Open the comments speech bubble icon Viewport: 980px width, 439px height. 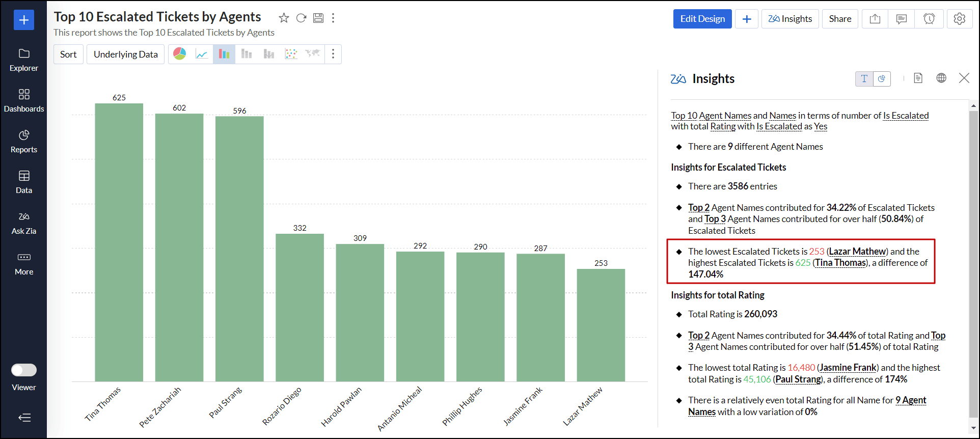(x=901, y=19)
